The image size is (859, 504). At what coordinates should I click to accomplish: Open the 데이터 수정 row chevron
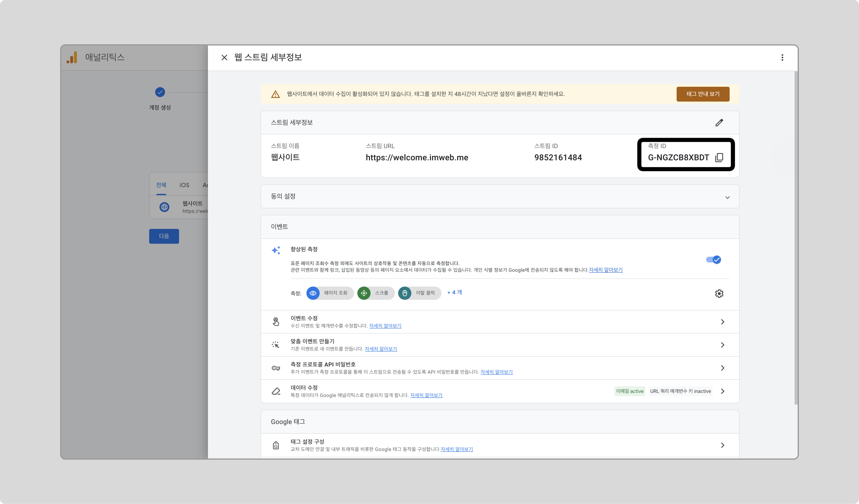click(x=722, y=391)
